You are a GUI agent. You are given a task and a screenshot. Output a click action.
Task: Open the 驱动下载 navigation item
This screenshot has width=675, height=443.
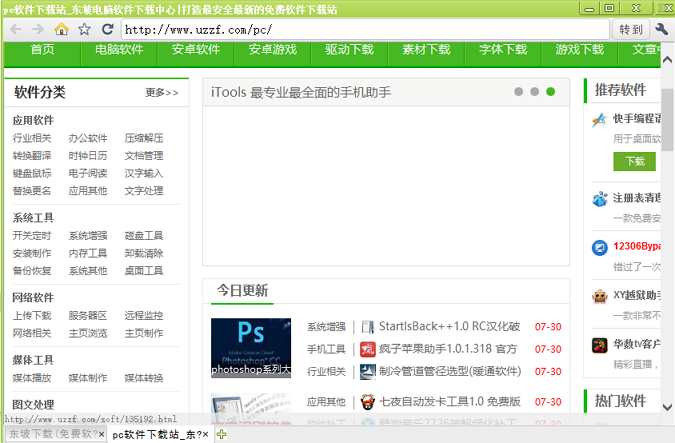click(x=349, y=50)
